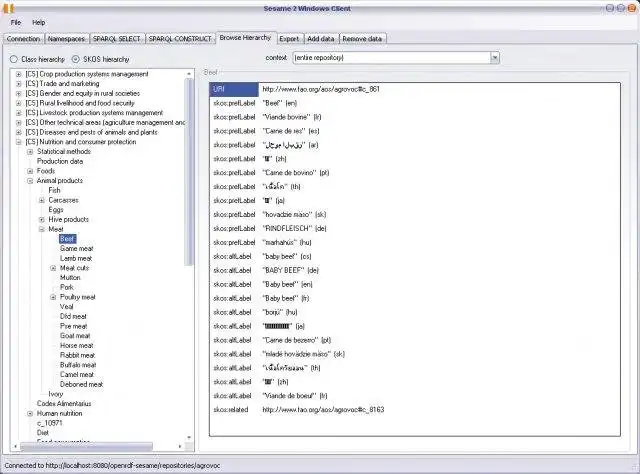This screenshot has width=640, height=474.
Task: Select Fish in the tree
Action: coord(54,190)
